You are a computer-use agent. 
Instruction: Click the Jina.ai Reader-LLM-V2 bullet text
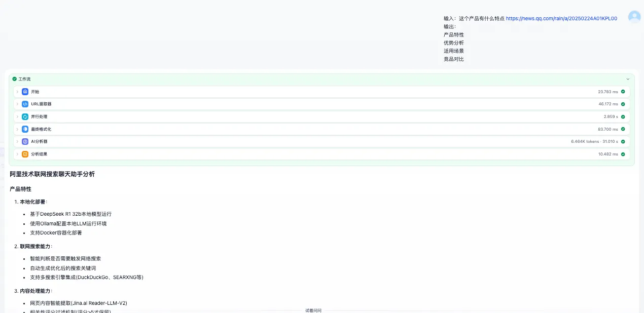tap(79, 303)
